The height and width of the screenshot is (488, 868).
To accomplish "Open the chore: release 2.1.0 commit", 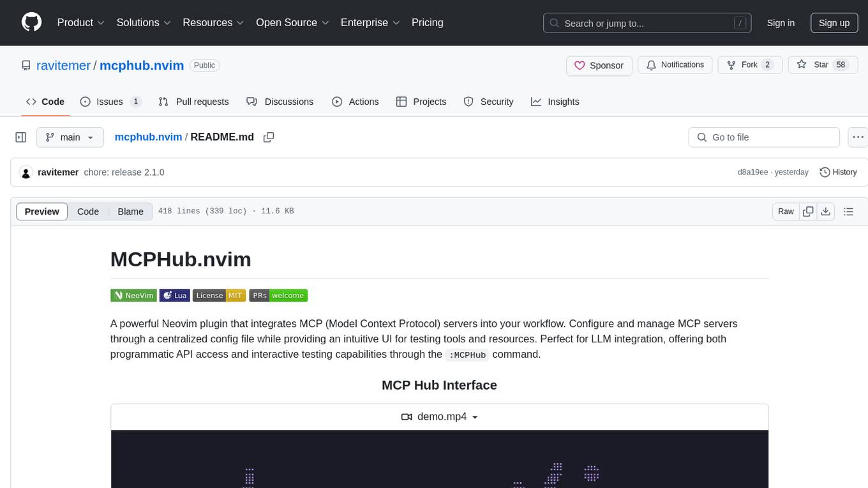I will (x=124, y=172).
